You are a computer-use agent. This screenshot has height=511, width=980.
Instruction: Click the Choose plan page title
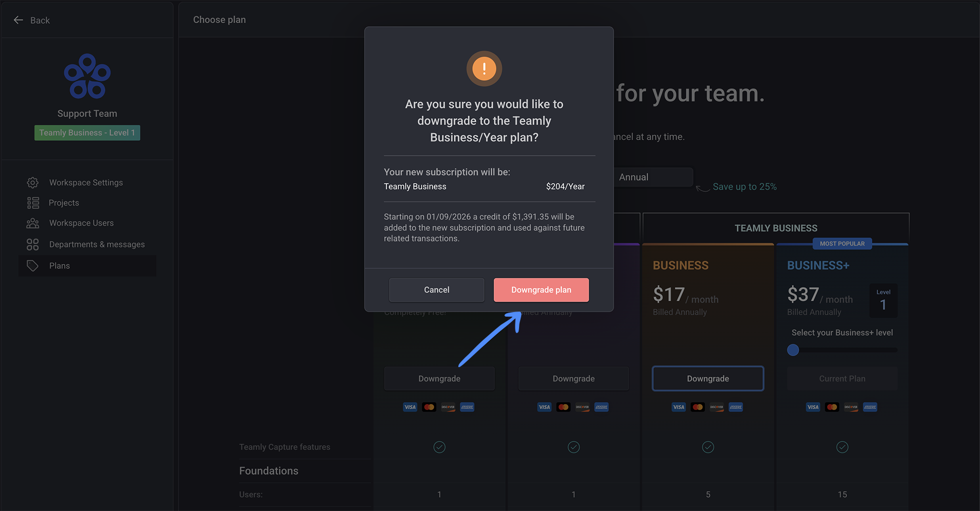click(x=219, y=20)
